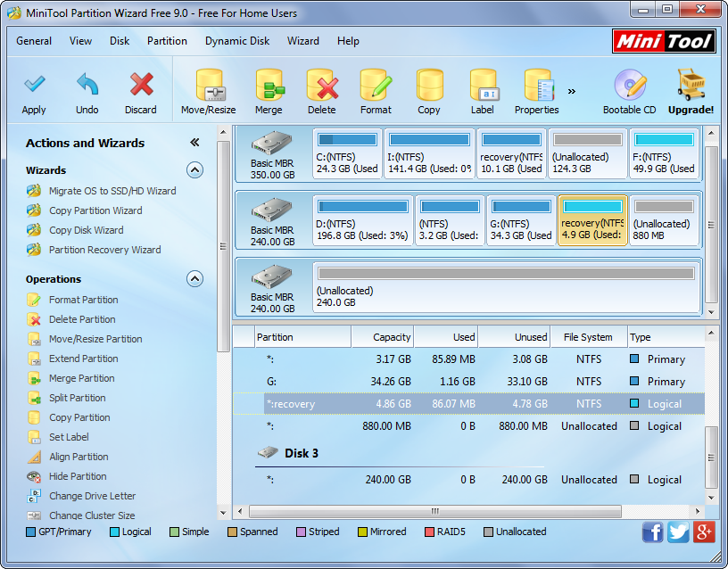Click the Copy toolbar icon
This screenshot has height=569, width=728.
click(429, 85)
